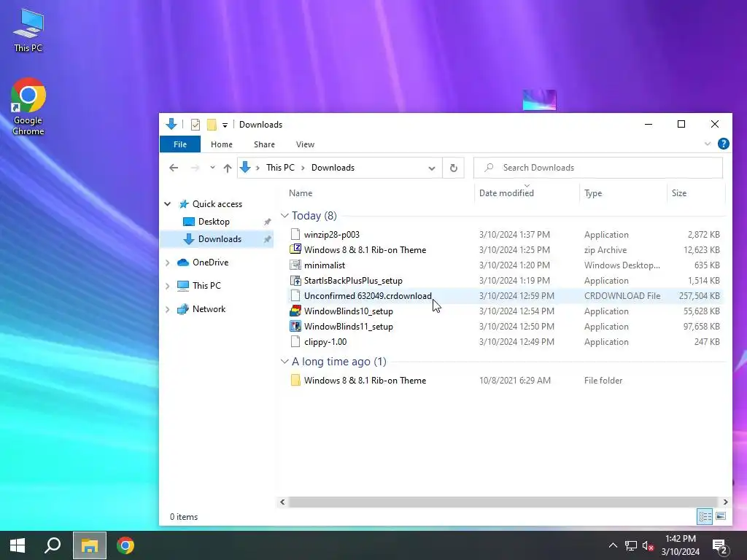Image resolution: width=747 pixels, height=560 pixels.
Task: Select Network in navigation pane
Action: pyautogui.click(x=209, y=309)
